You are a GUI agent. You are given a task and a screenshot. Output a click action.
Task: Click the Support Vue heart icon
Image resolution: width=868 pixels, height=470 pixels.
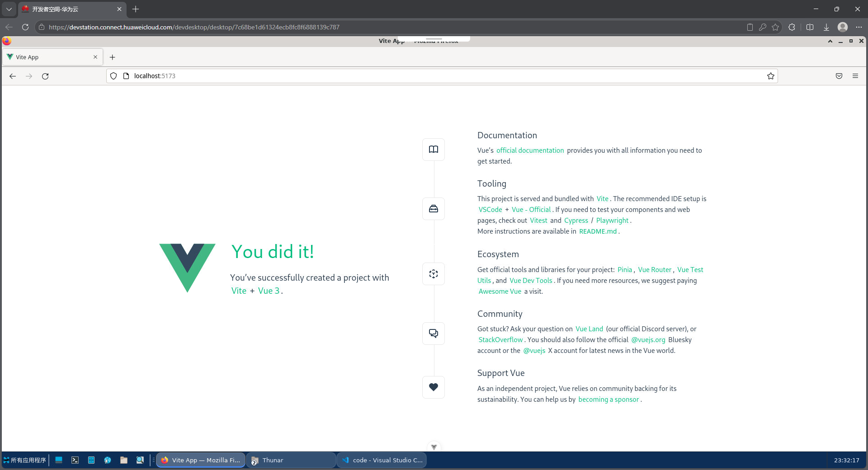pyautogui.click(x=434, y=387)
